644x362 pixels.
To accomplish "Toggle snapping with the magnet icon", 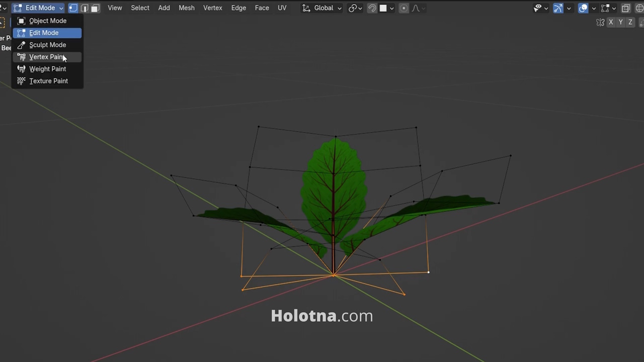I will click(372, 8).
